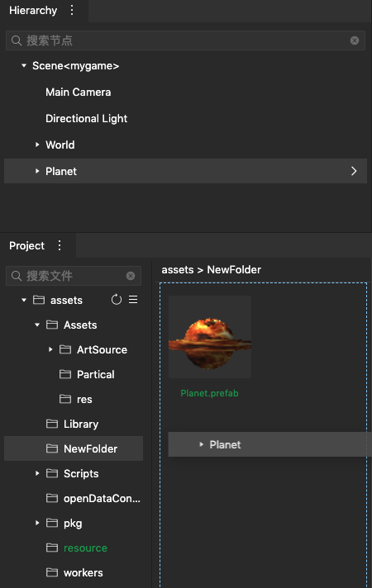Clear the hierarchy node search field
The height and width of the screenshot is (588, 372).
(x=355, y=40)
